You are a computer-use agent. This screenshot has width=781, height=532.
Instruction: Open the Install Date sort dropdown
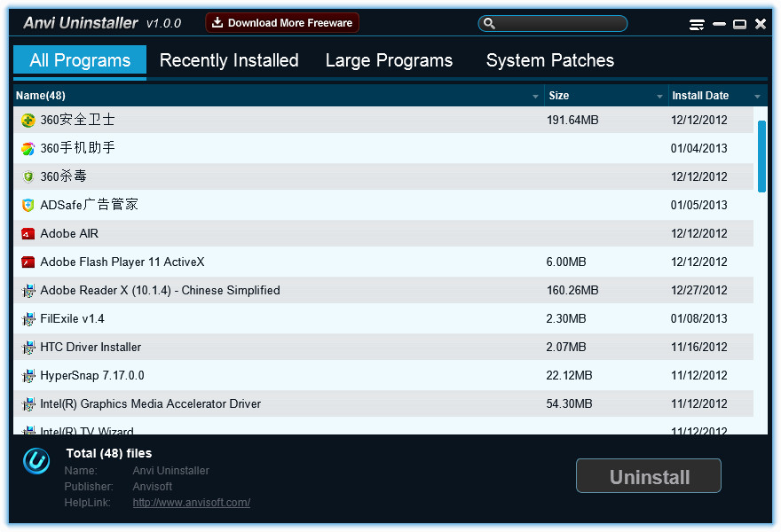tap(758, 96)
